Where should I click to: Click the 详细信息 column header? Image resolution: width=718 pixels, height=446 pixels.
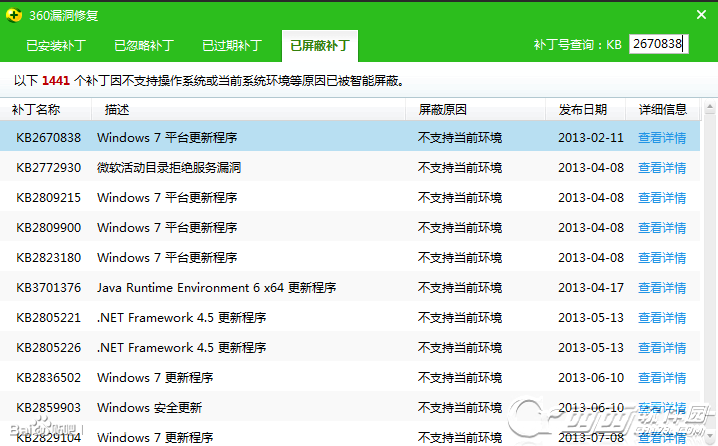(663, 109)
